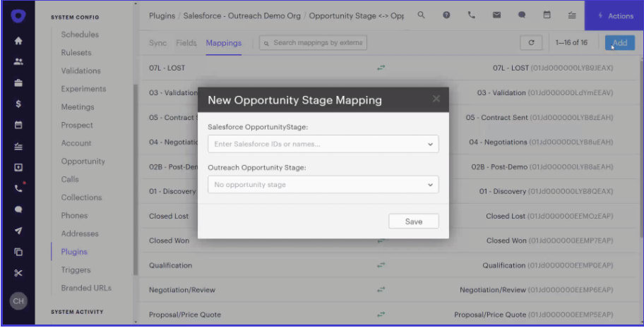Open the Prospects people icon
Viewport: 644px width, 328px height.
18,61
